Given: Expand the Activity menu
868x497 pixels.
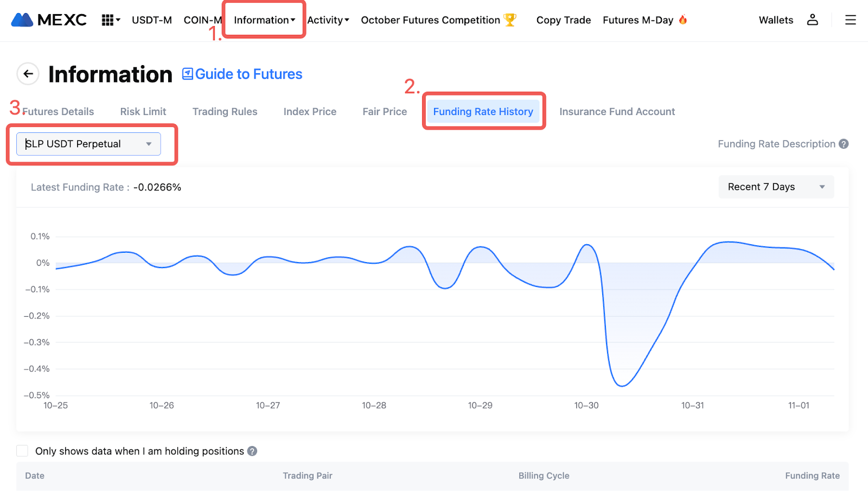Looking at the screenshot, I should pos(328,20).
